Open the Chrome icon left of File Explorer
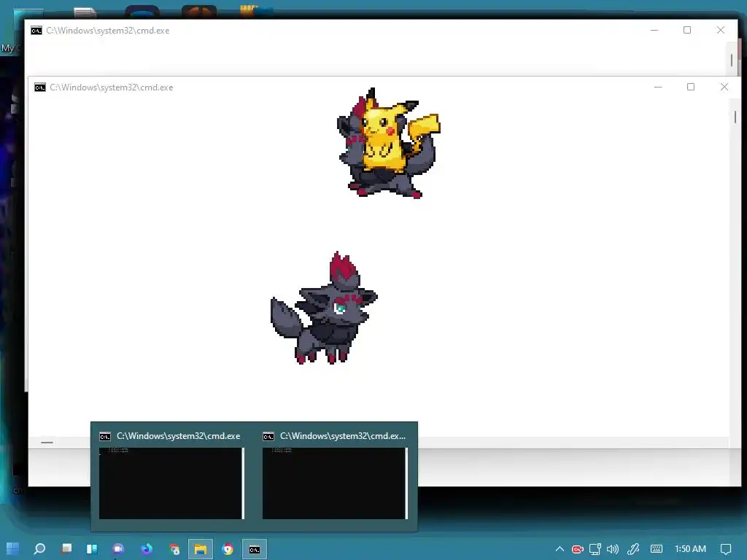Screen dimensions: 747x560 click(174, 549)
